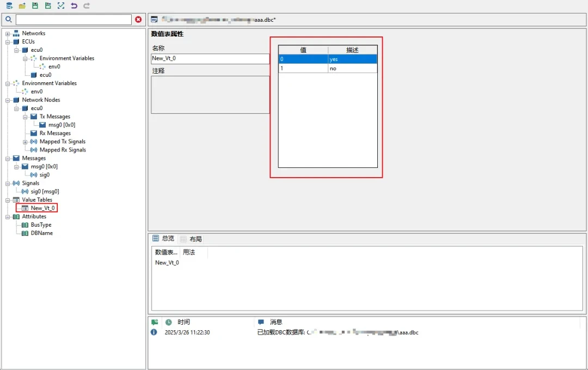Expand the Mapped Tx Signals node
This screenshot has height=370, width=588.
click(25, 142)
